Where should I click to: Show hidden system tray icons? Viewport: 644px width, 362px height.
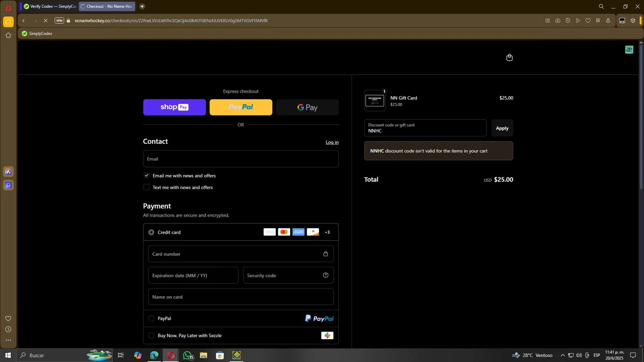562,355
